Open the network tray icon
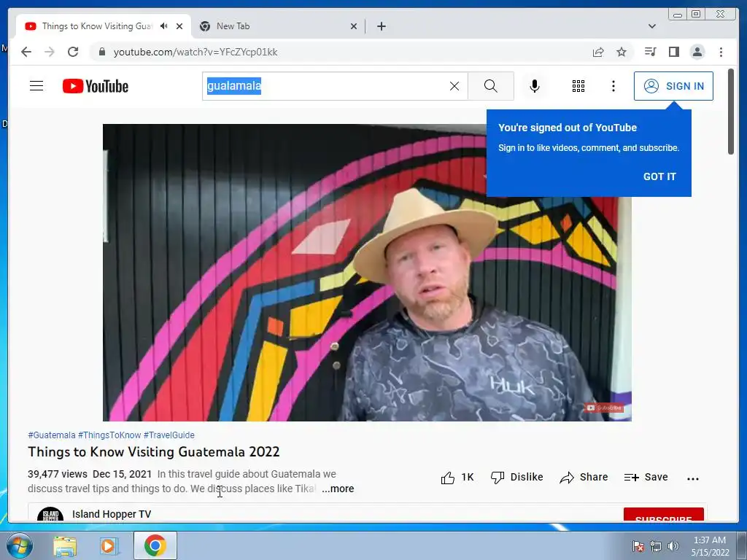 (656, 546)
